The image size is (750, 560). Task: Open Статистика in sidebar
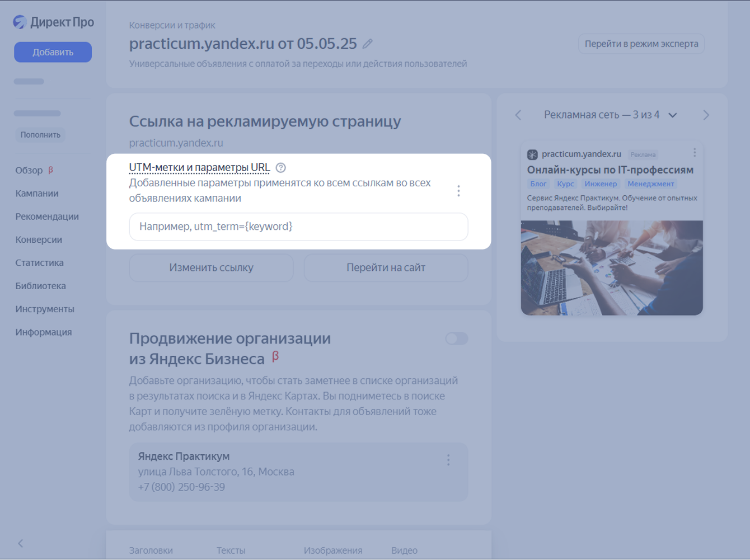point(39,262)
